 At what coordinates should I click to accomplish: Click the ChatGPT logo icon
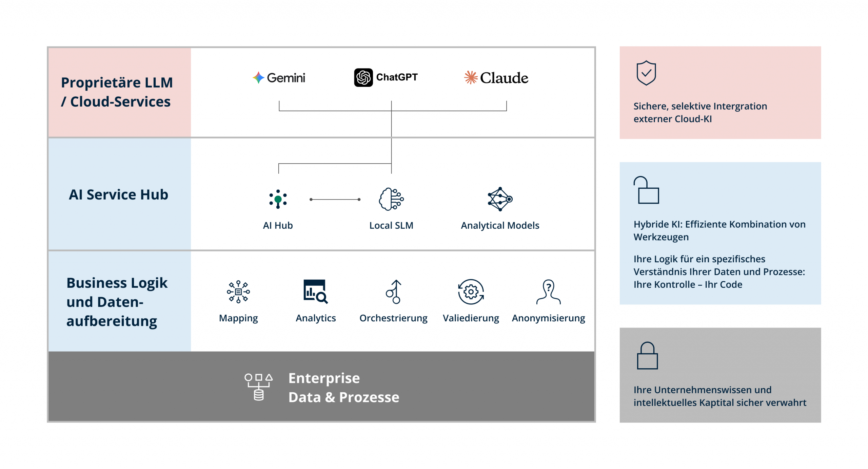(363, 77)
